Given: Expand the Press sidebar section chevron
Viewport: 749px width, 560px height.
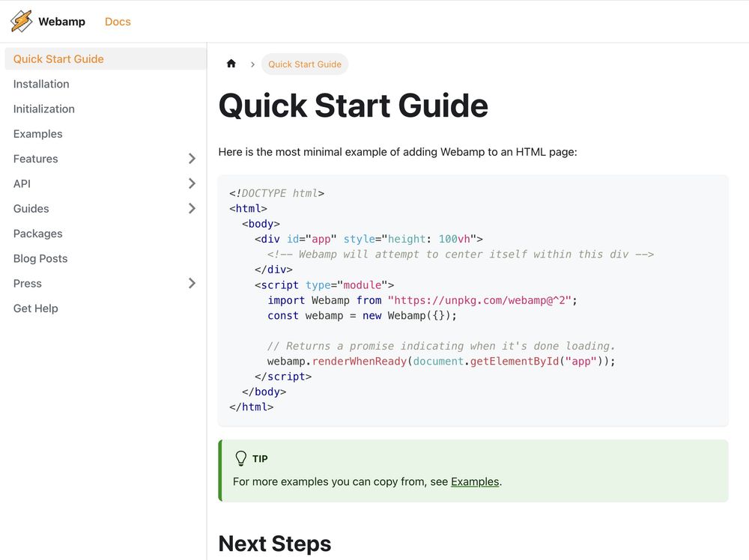Looking at the screenshot, I should 192,283.
